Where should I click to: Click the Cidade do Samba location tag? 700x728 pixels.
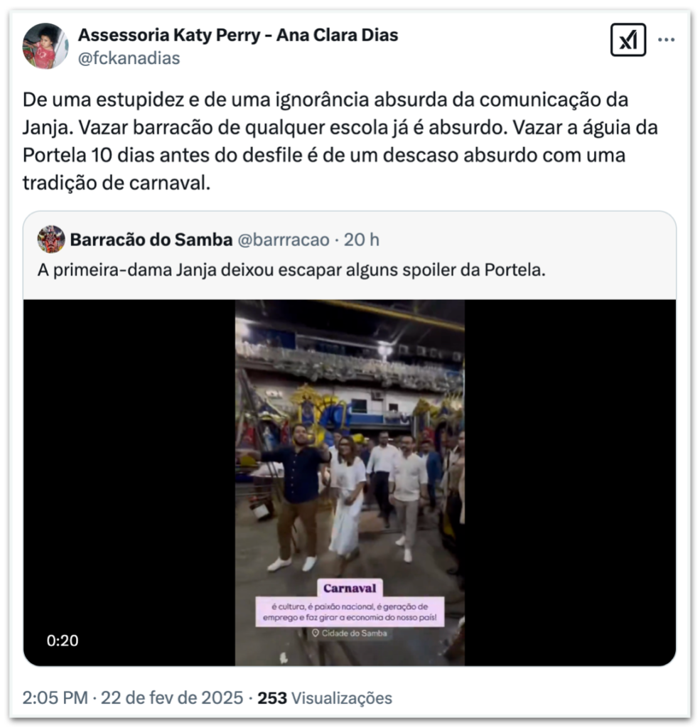[350, 633]
